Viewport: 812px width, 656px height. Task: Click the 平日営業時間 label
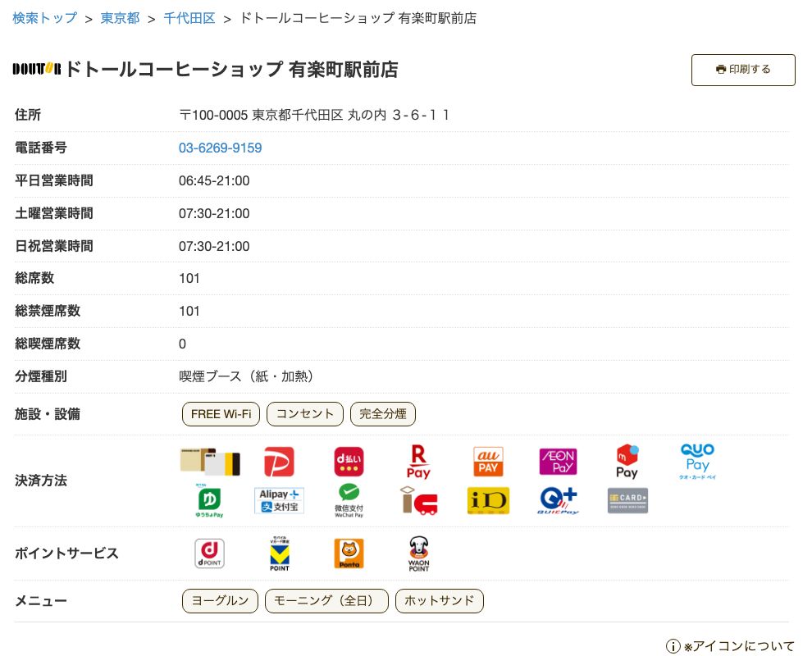coord(54,180)
